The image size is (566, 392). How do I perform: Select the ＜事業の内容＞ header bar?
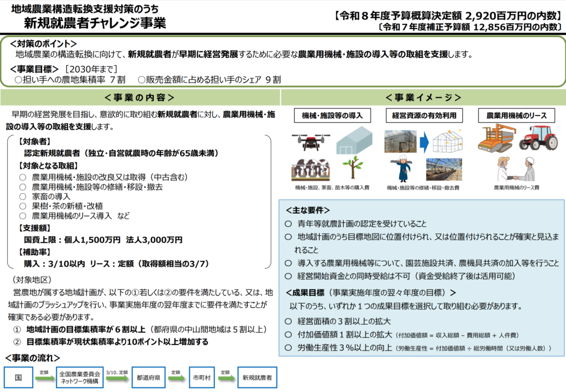(x=139, y=98)
